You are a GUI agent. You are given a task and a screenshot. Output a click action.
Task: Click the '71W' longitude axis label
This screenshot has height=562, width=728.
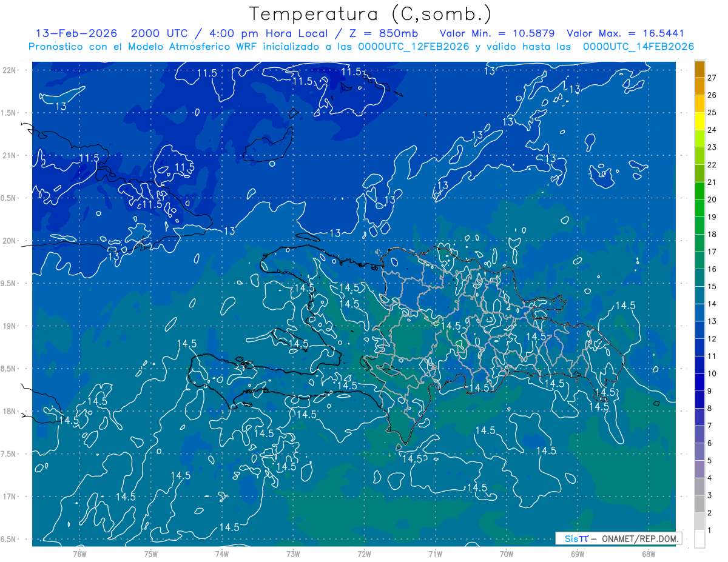coord(435,554)
